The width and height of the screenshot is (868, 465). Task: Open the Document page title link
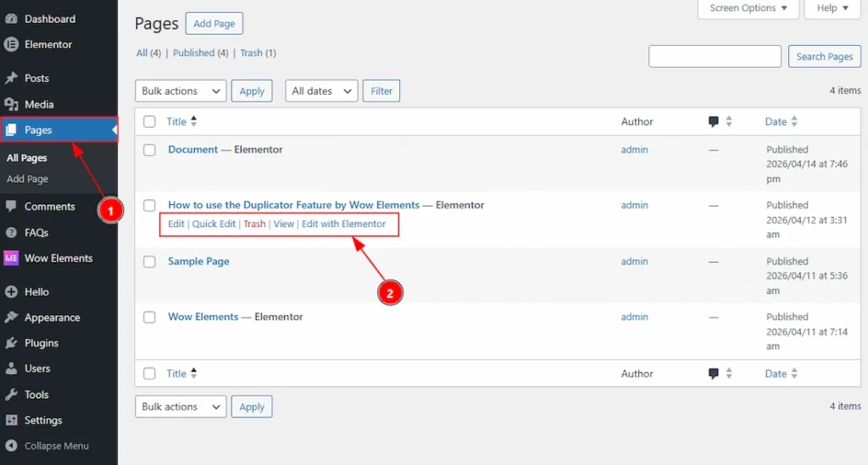coord(192,149)
